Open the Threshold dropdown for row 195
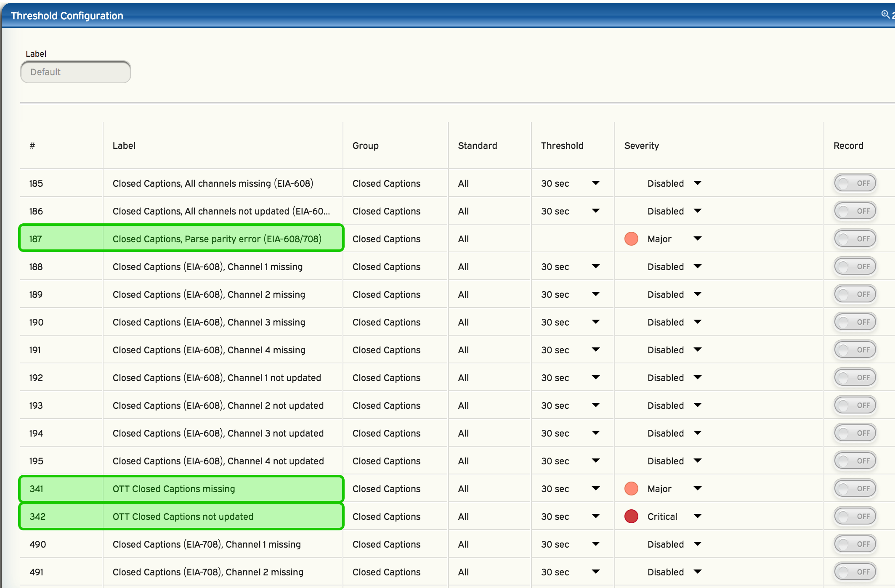Screen dimensions: 895x588 click(595, 461)
